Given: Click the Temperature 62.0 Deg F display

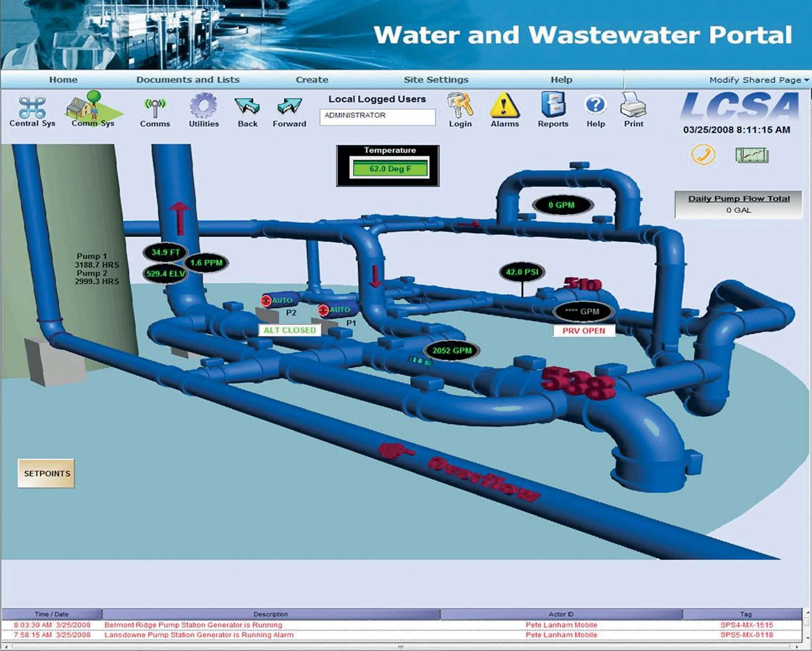Looking at the screenshot, I should point(390,169).
